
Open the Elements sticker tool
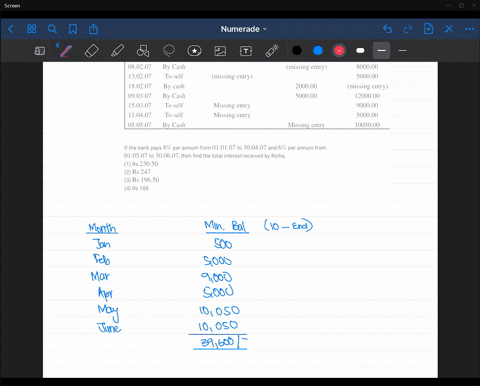click(194, 51)
